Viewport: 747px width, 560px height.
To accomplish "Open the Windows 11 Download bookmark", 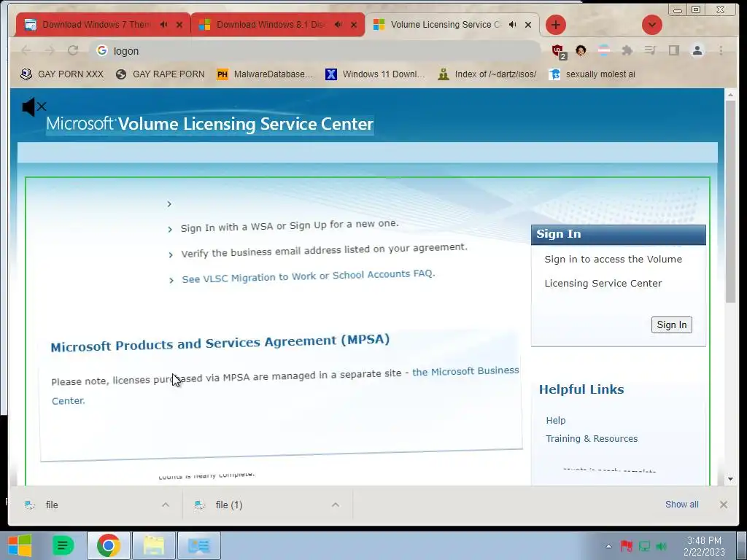I will (x=375, y=74).
